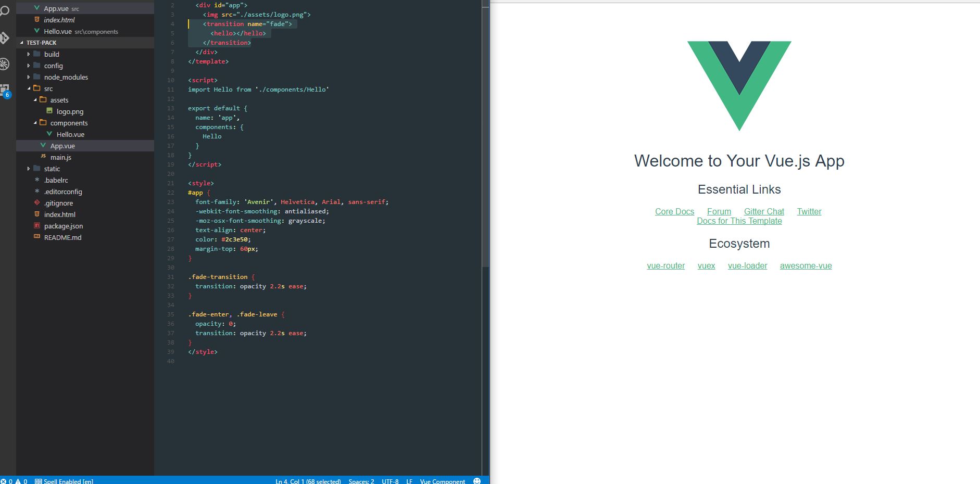980x484 pixels.
Task: Open the Debug view in activity bar
Action: [5, 64]
